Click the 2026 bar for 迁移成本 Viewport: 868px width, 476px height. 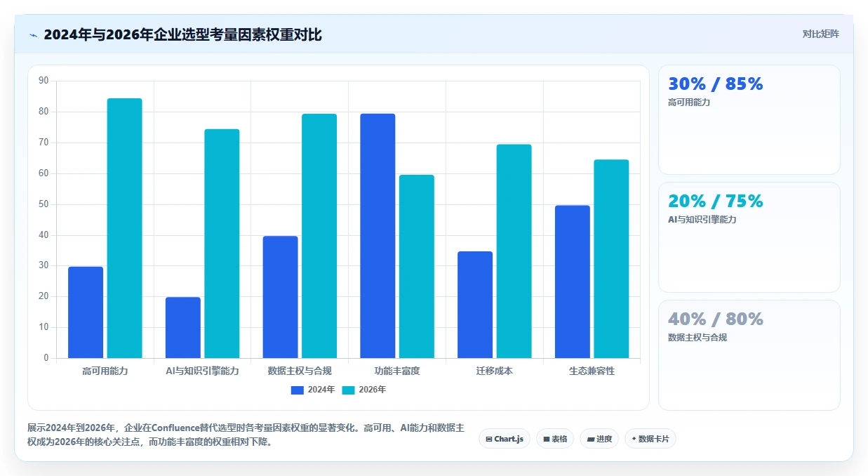514,251
